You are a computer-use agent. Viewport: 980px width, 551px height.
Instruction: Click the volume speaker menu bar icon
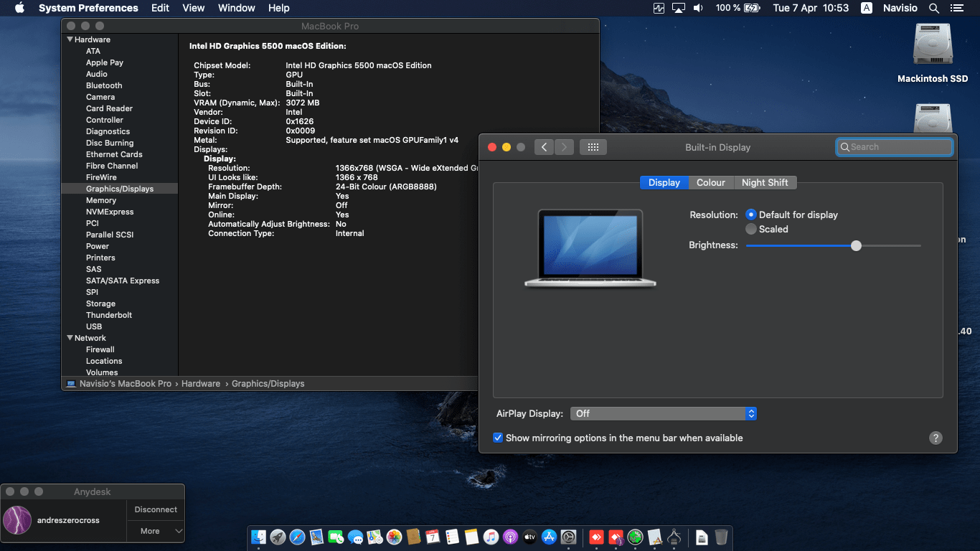click(698, 8)
